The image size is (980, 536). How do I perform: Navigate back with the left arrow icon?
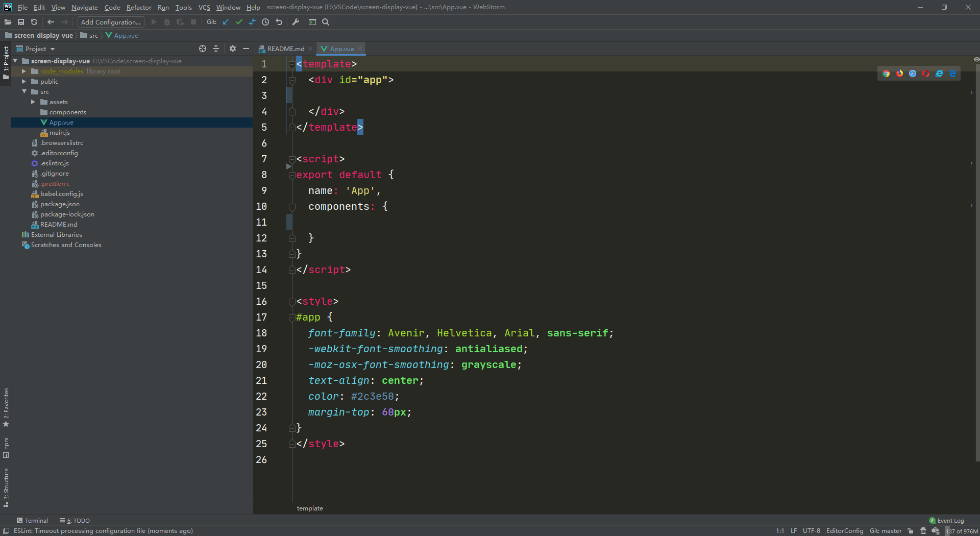pos(51,22)
